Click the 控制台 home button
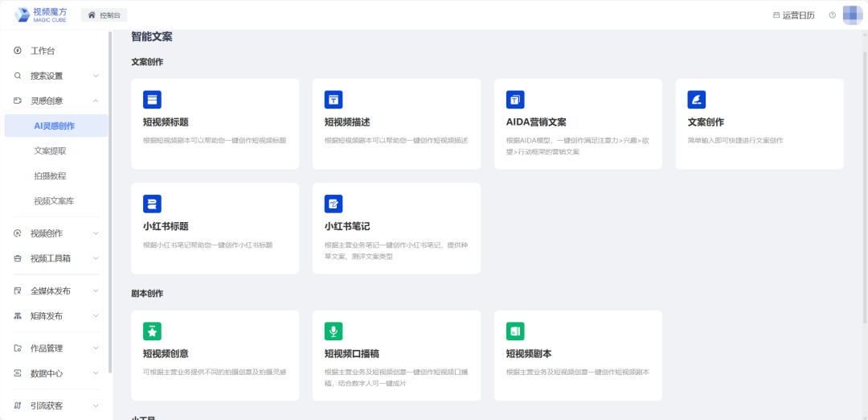Image resolution: width=868 pixels, height=420 pixels. click(x=104, y=15)
